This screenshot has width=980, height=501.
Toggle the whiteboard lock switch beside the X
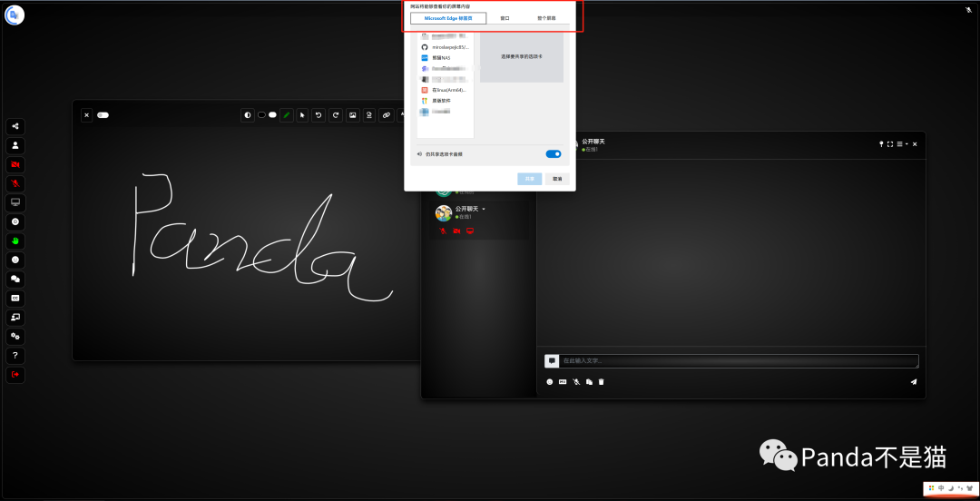[x=103, y=115]
